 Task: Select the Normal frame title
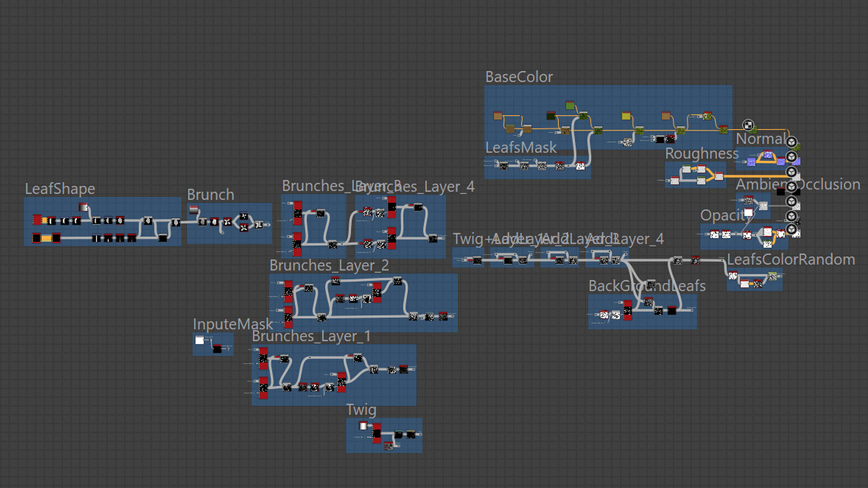[761, 139]
